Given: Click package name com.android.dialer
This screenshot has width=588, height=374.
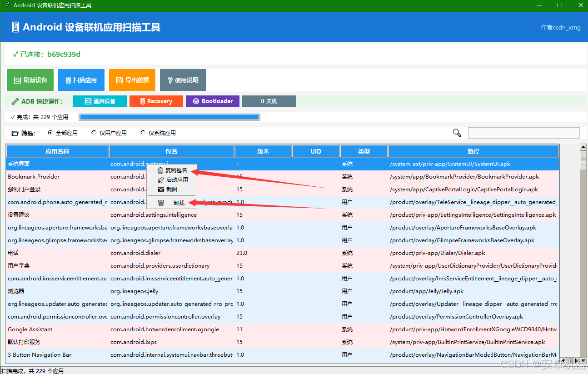Looking at the screenshot, I should pyautogui.click(x=135, y=253).
